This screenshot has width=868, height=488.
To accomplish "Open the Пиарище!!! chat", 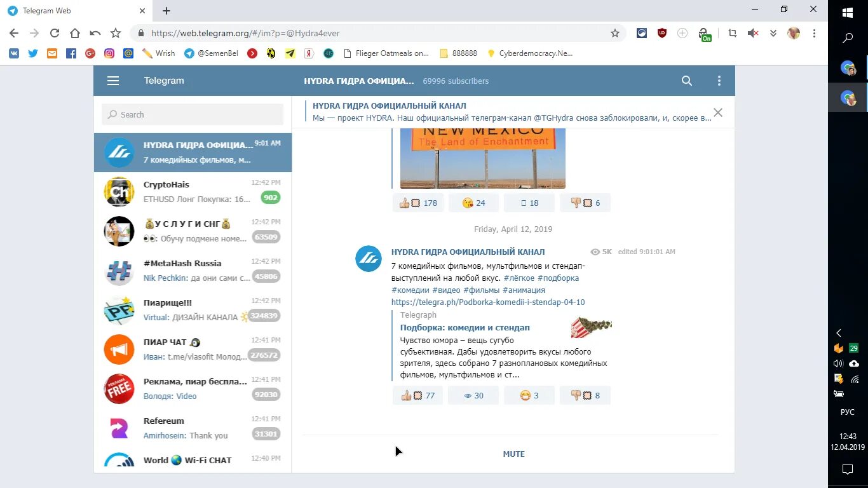I will pos(193,310).
